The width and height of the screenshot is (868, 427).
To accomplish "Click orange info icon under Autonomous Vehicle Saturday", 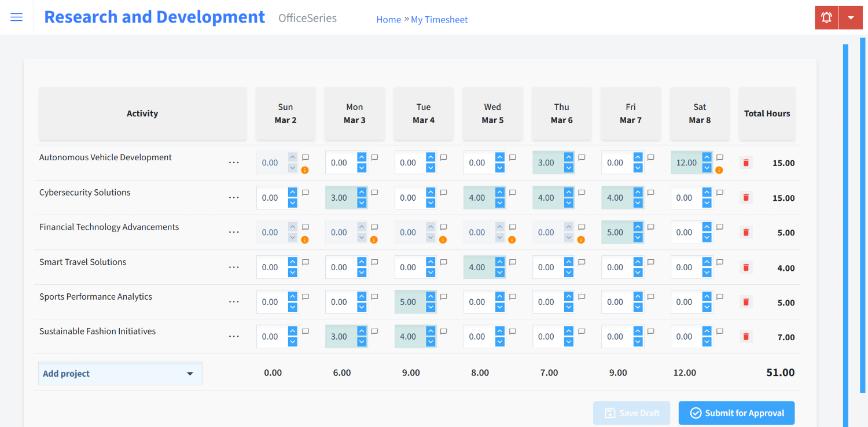I will 719,170.
